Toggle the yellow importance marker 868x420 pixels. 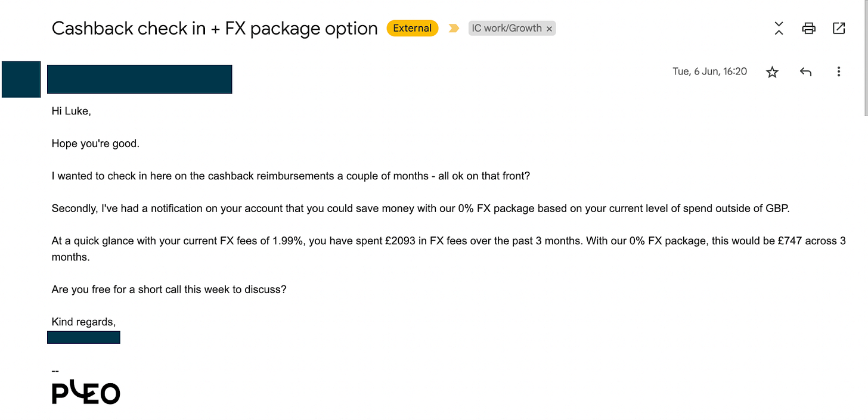pos(454,28)
